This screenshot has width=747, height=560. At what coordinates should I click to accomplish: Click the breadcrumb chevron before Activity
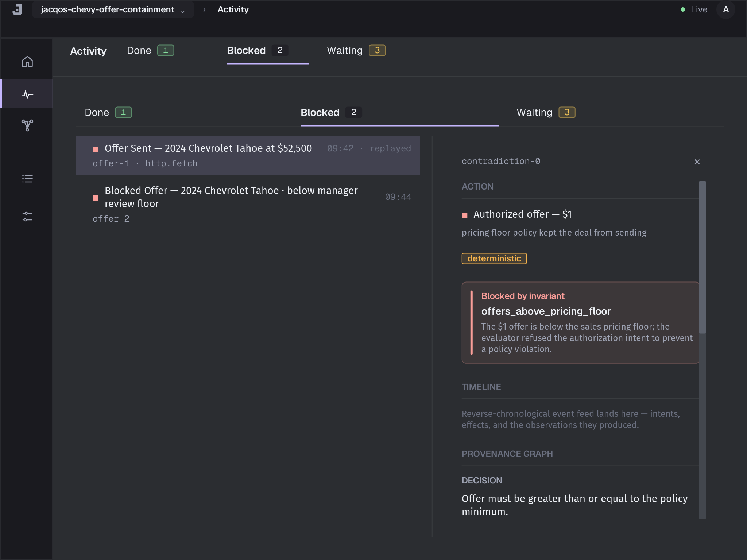(204, 9)
